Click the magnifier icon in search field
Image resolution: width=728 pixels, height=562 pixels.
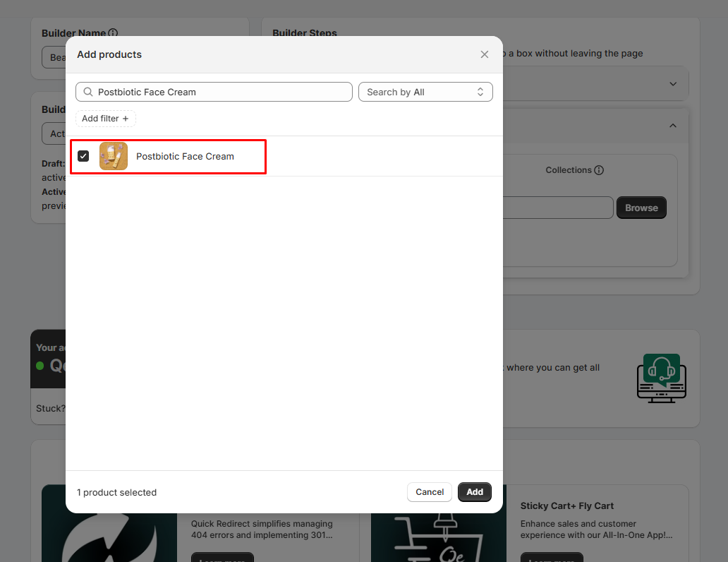click(x=88, y=92)
